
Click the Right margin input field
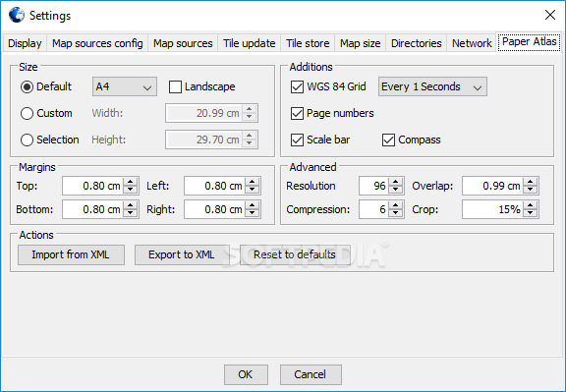point(215,209)
